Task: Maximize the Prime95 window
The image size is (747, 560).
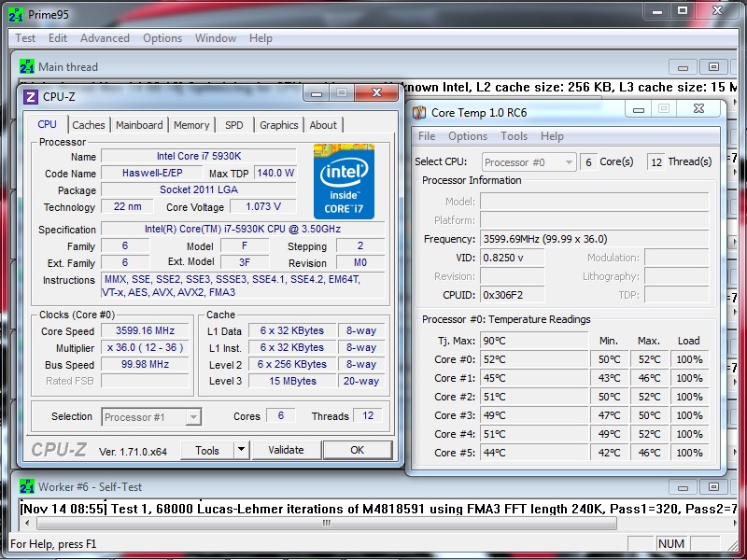Action: 683,10
